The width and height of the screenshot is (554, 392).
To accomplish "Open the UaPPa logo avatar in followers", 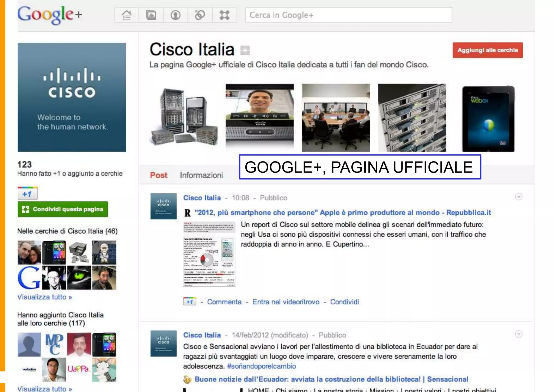I will click(x=79, y=370).
